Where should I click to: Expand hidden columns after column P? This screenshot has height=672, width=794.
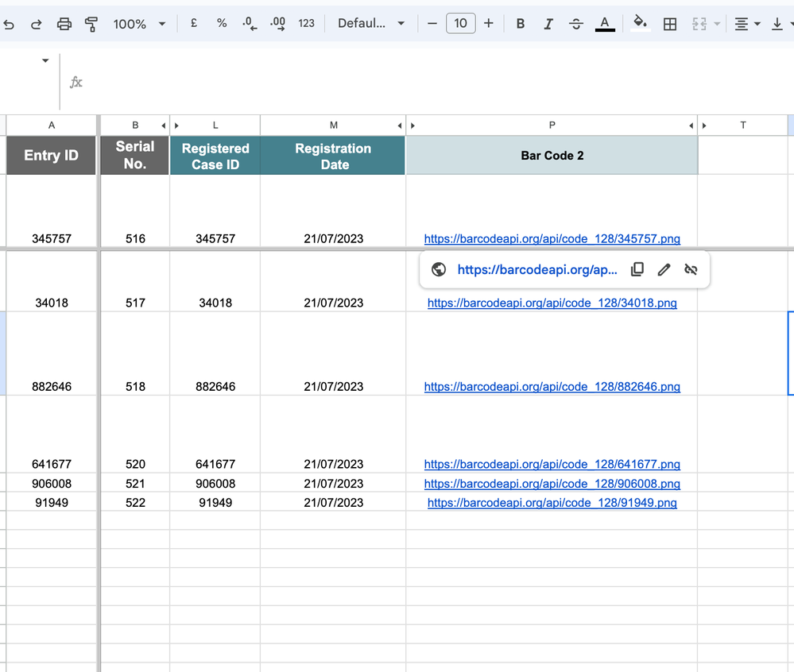[x=691, y=126]
